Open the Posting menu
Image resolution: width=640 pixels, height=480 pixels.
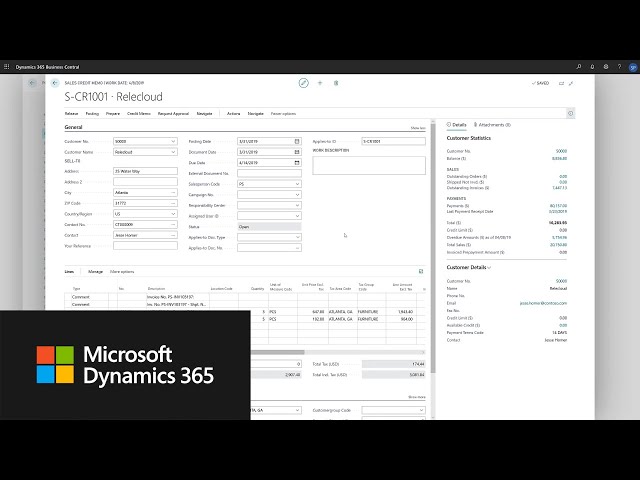click(x=92, y=114)
